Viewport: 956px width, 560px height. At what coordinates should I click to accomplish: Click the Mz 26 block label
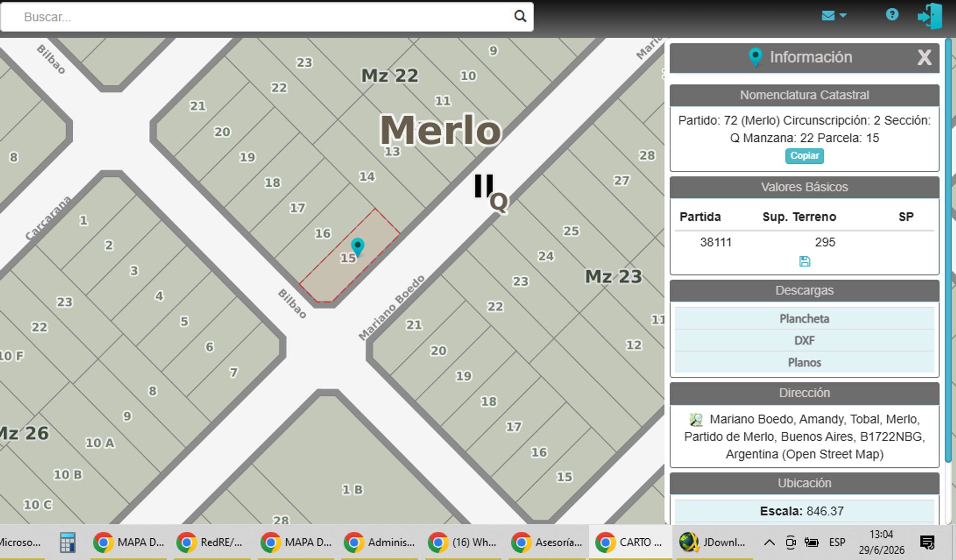[x=25, y=433]
